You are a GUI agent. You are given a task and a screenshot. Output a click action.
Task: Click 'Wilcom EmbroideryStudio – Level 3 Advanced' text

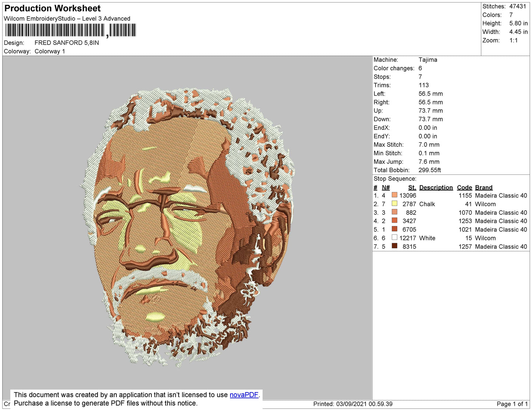coord(67,18)
